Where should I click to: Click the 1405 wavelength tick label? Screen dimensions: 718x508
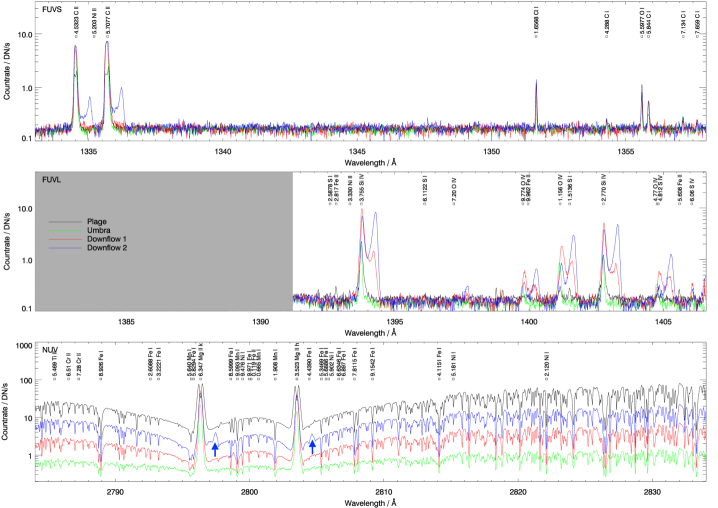pos(663,322)
